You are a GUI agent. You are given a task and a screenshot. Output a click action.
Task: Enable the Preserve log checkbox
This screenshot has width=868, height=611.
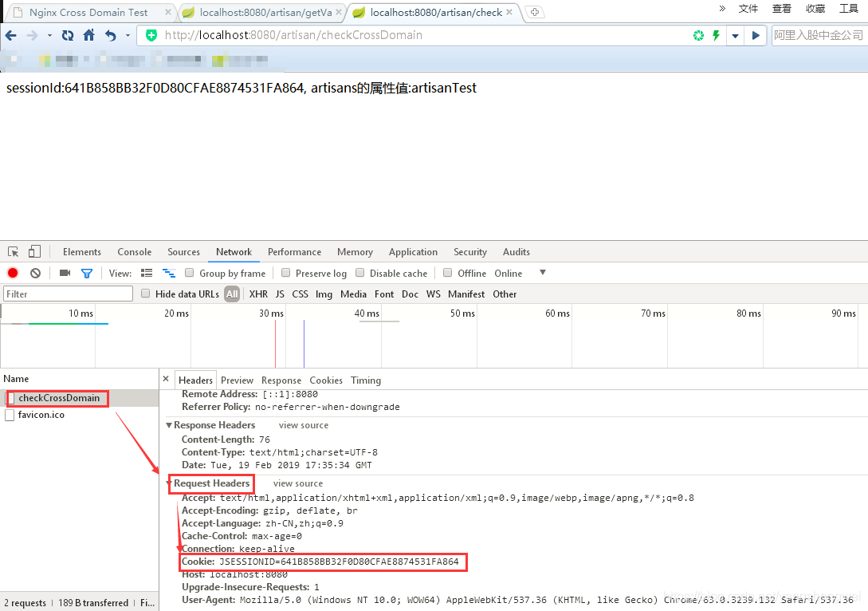click(286, 273)
